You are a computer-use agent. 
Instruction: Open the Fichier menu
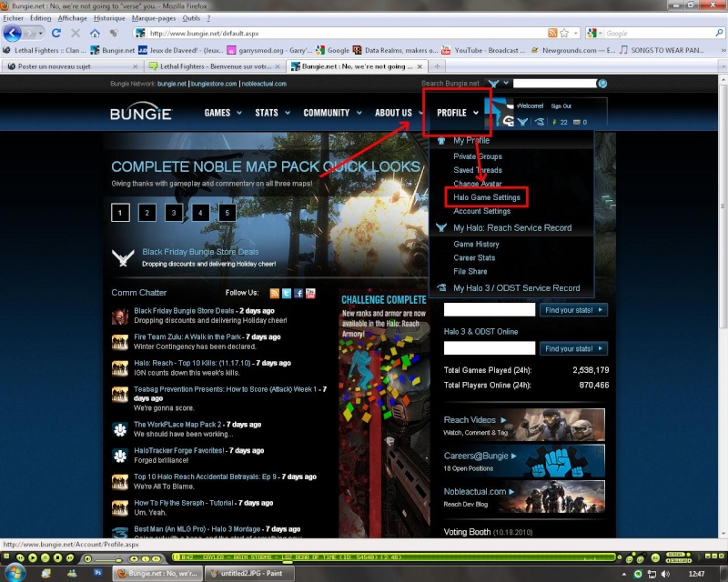coord(13,18)
